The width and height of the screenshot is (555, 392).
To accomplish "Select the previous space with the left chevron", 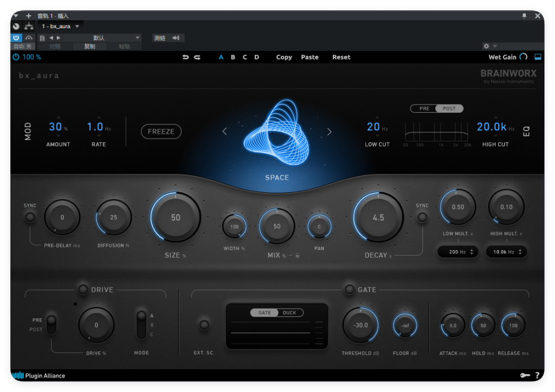I will pyautogui.click(x=224, y=132).
